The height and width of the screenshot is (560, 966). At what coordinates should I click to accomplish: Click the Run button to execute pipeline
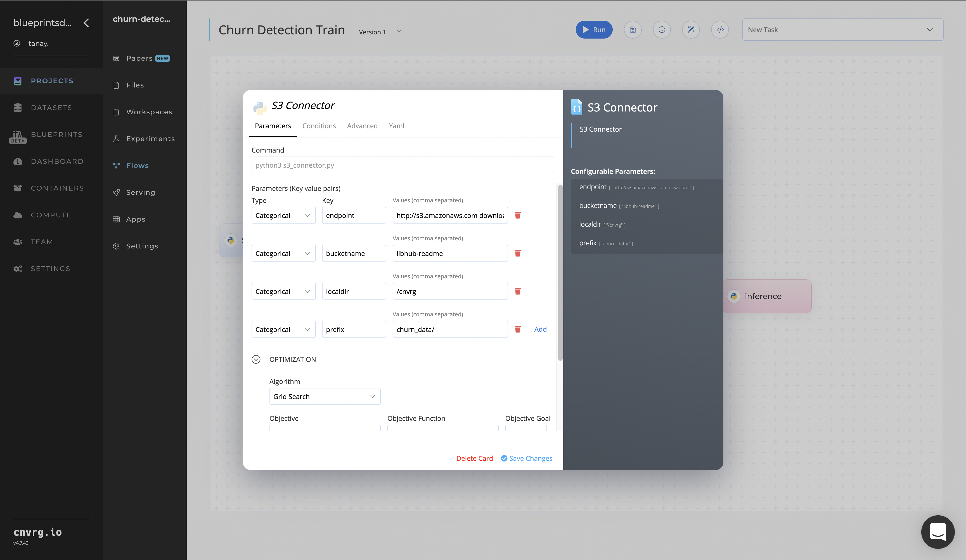pyautogui.click(x=593, y=29)
